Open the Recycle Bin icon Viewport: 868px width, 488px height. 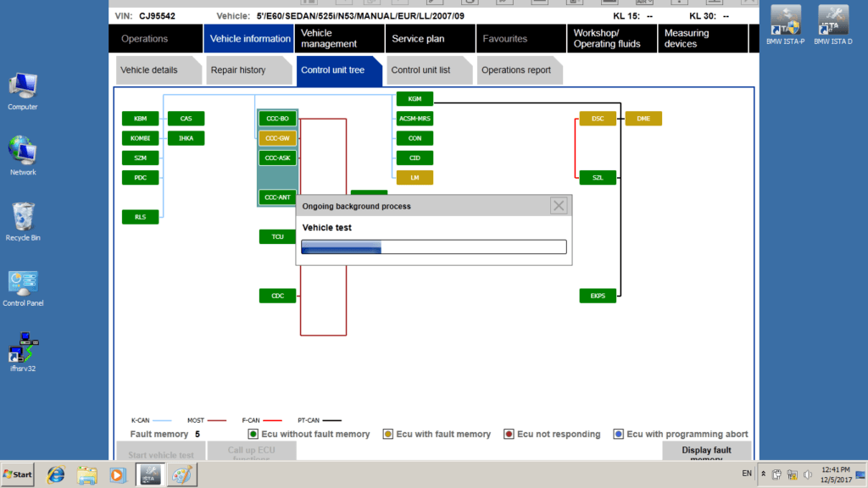[x=23, y=221]
